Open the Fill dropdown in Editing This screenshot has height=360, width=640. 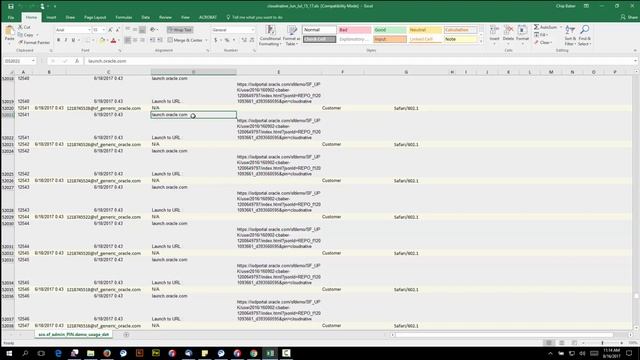coord(541,35)
